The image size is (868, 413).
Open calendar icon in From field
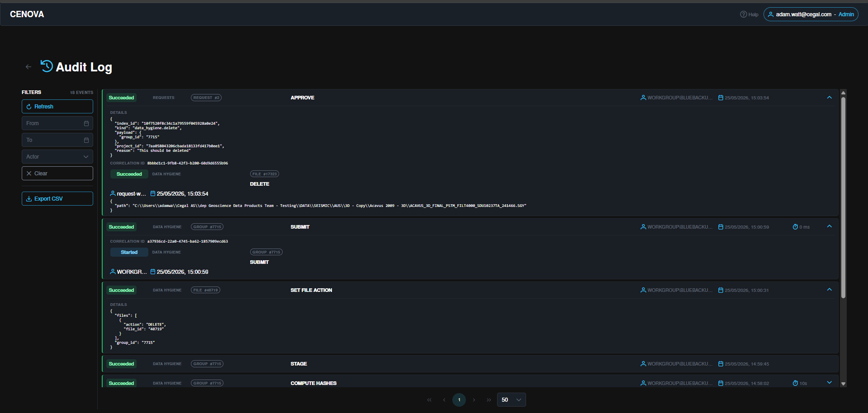(86, 123)
